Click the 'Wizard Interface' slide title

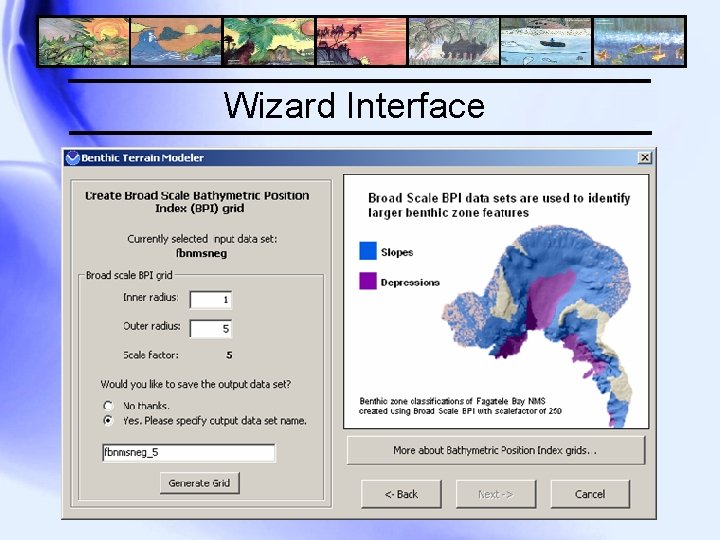coord(354,106)
